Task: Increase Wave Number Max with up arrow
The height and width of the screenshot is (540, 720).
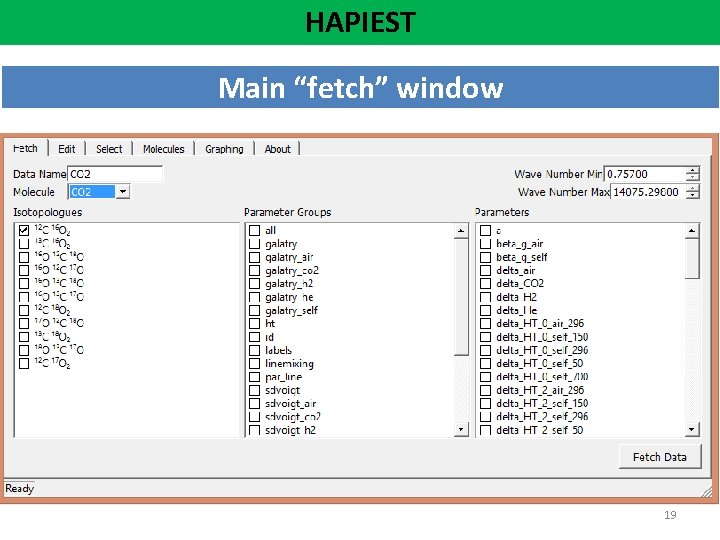Action: [692, 188]
